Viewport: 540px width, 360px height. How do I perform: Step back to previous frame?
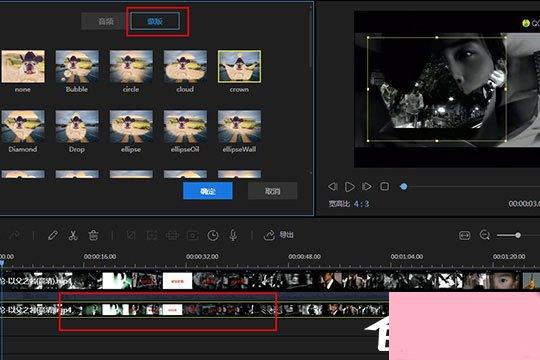click(x=332, y=186)
